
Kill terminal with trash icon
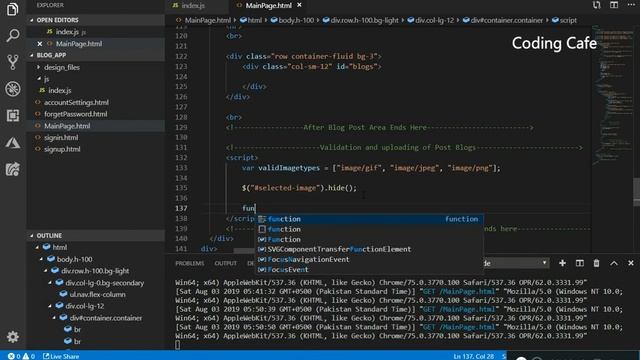596,263
